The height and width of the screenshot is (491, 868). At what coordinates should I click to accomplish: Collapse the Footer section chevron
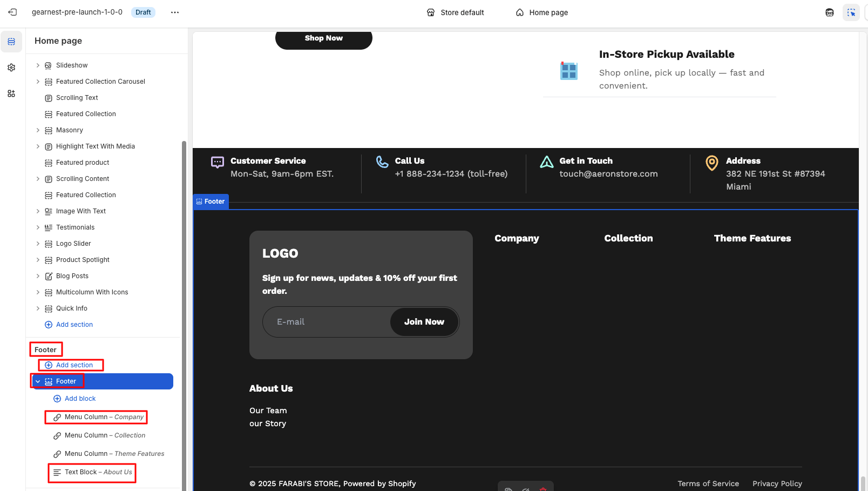(x=38, y=381)
